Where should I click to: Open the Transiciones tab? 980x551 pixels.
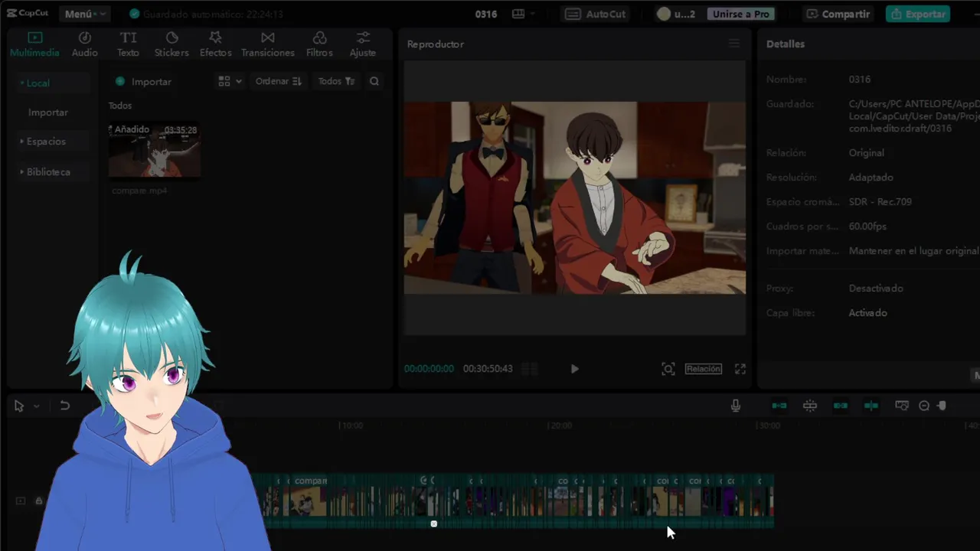click(267, 44)
